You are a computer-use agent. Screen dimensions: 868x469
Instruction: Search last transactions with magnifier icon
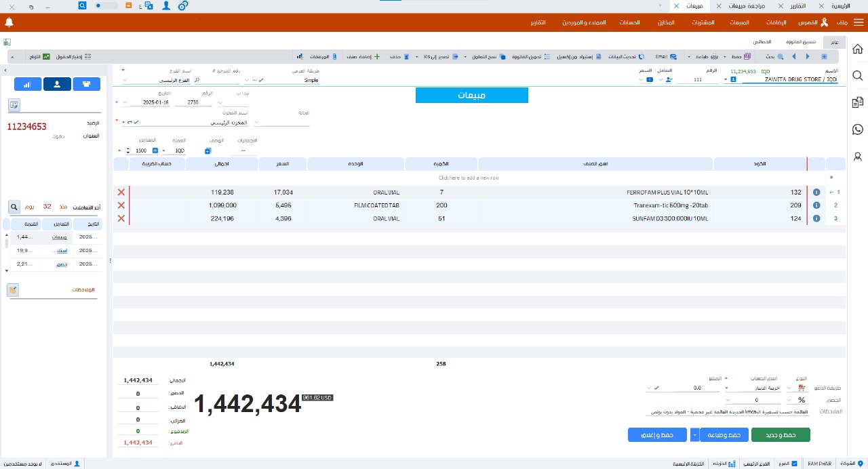coord(14,206)
